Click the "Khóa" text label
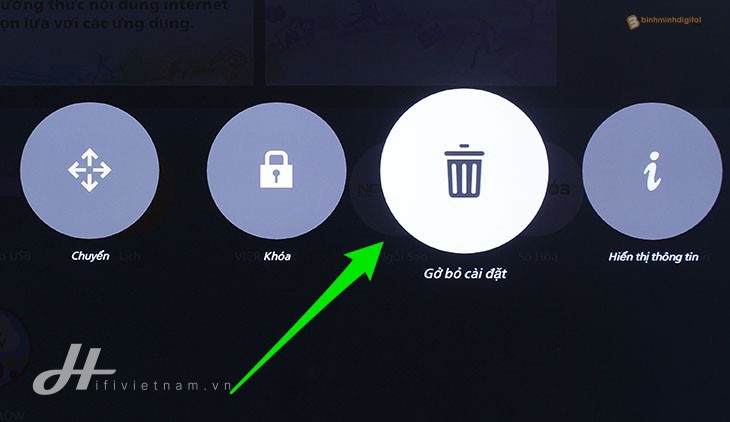Viewport: 730px width, 422px height. tap(277, 256)
